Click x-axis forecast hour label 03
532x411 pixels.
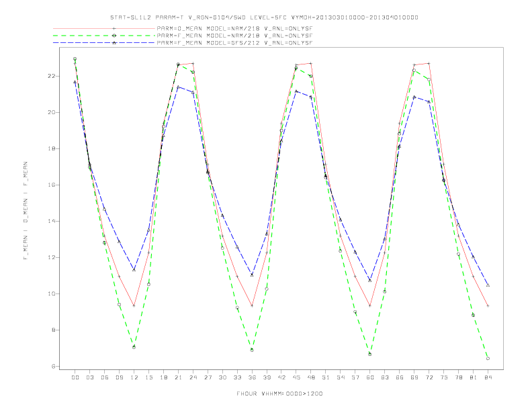tap(89, 377)
